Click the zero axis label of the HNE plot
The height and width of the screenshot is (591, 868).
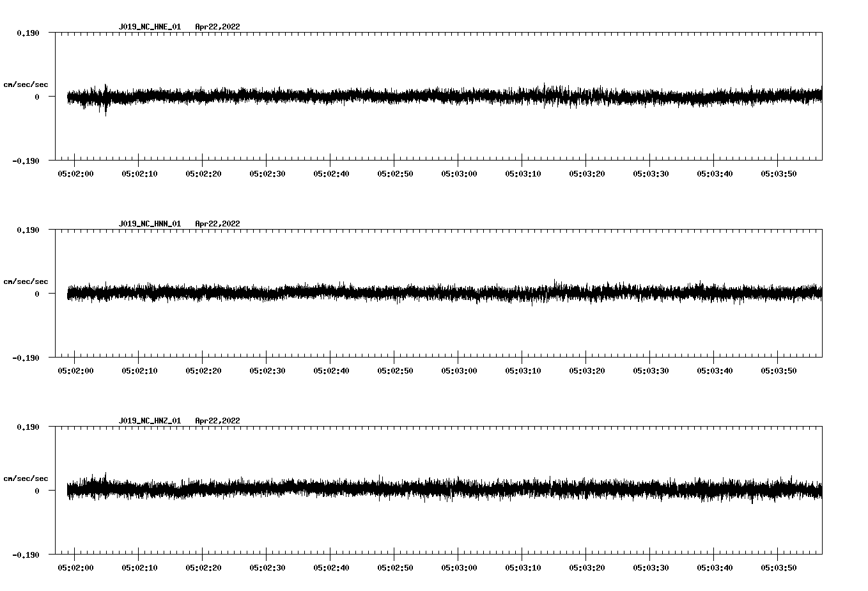37,97
